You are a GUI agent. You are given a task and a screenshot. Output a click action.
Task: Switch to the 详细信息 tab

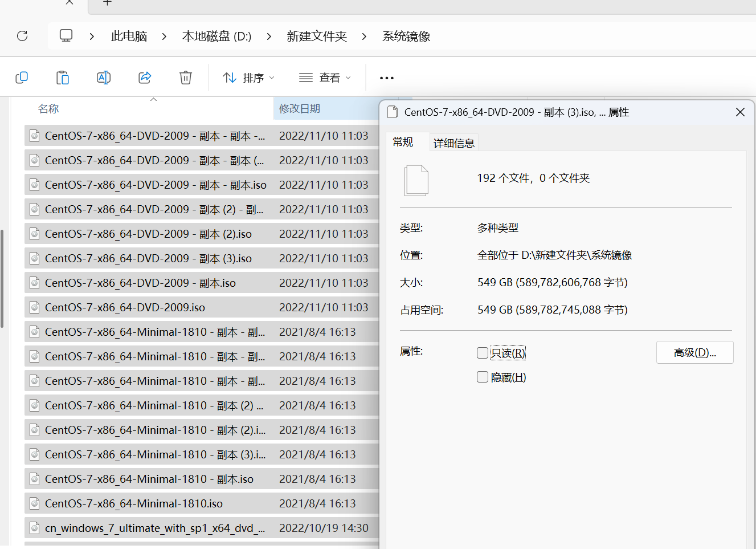pyautogui.click(x=454, y=143)
